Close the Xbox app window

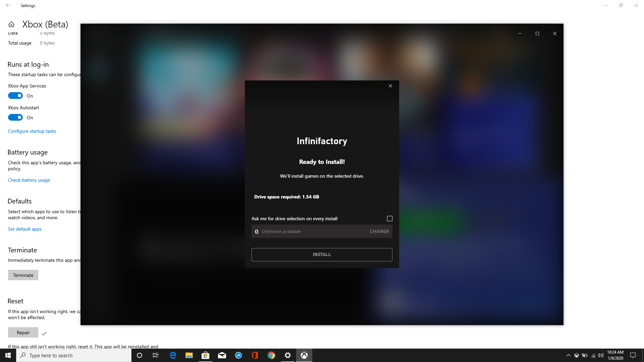click(555, 34)
